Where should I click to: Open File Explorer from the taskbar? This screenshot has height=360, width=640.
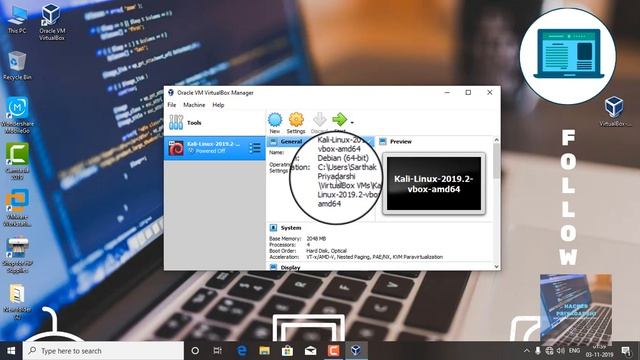pyautogui.click(x=264, y=351)
